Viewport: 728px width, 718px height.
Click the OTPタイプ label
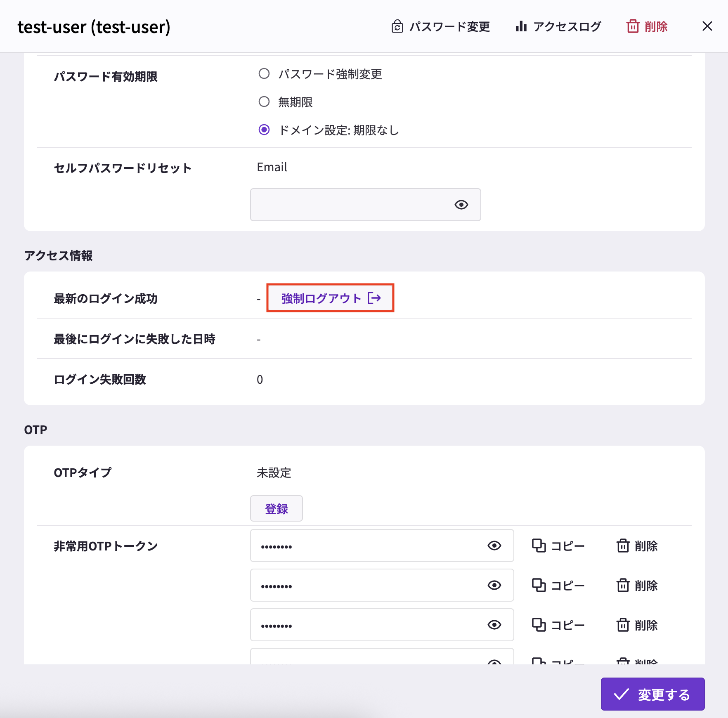83,472
